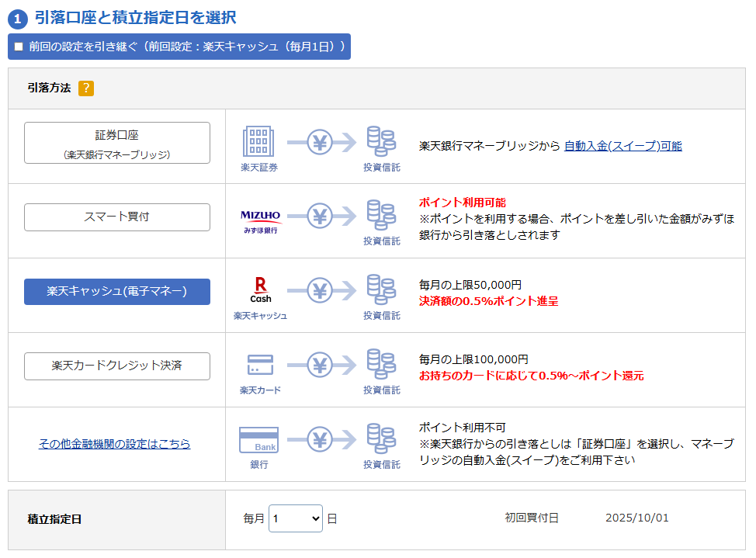The height and width of the screenshot is (558, 756).
Task: Click the 投資信託 coin icon in 楽天キャッシュ row
Action: click(x=381, y=289)
